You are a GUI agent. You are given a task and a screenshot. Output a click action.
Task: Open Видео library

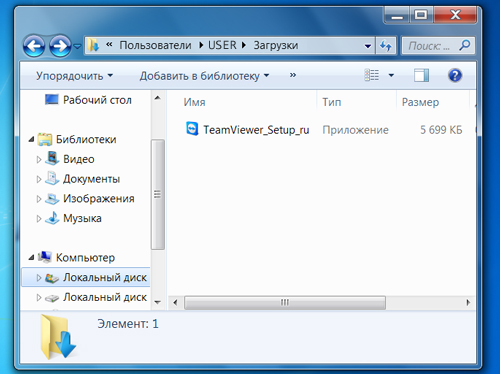coord(79,159)
